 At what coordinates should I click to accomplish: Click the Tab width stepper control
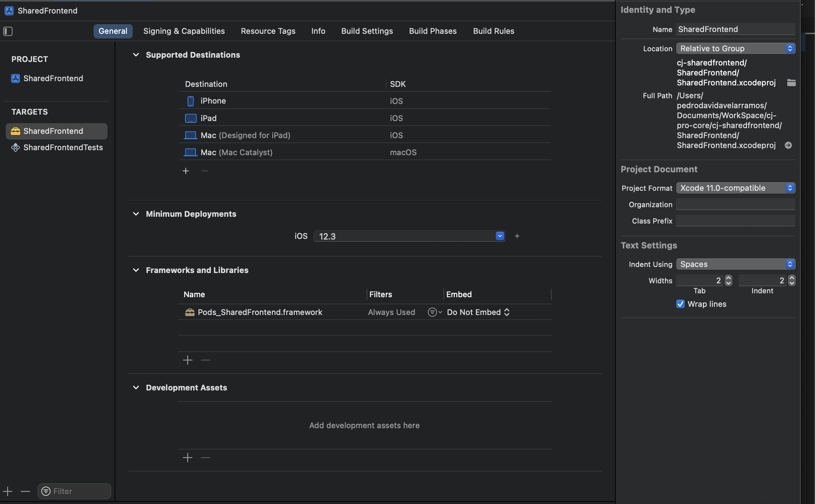pyautogui.click(x=729, y=280)
